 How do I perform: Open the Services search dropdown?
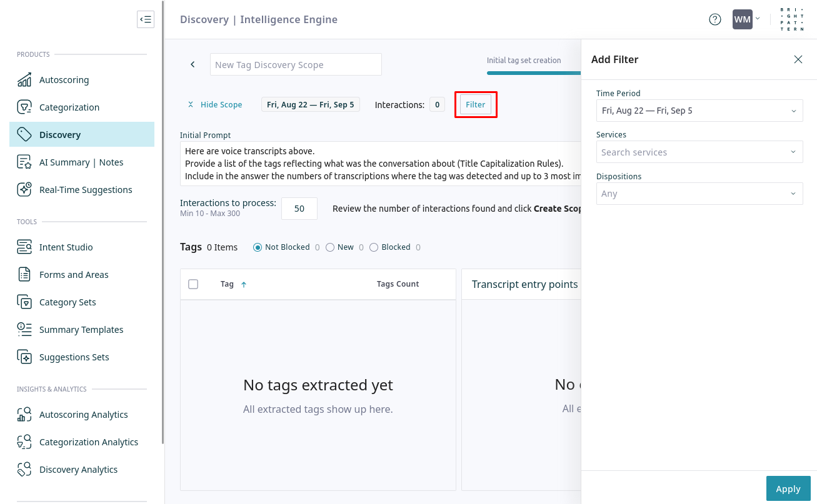(699, 152)
